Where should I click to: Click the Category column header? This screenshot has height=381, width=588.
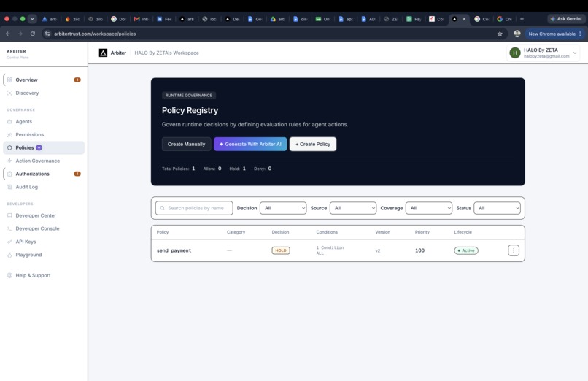point(236,232)
